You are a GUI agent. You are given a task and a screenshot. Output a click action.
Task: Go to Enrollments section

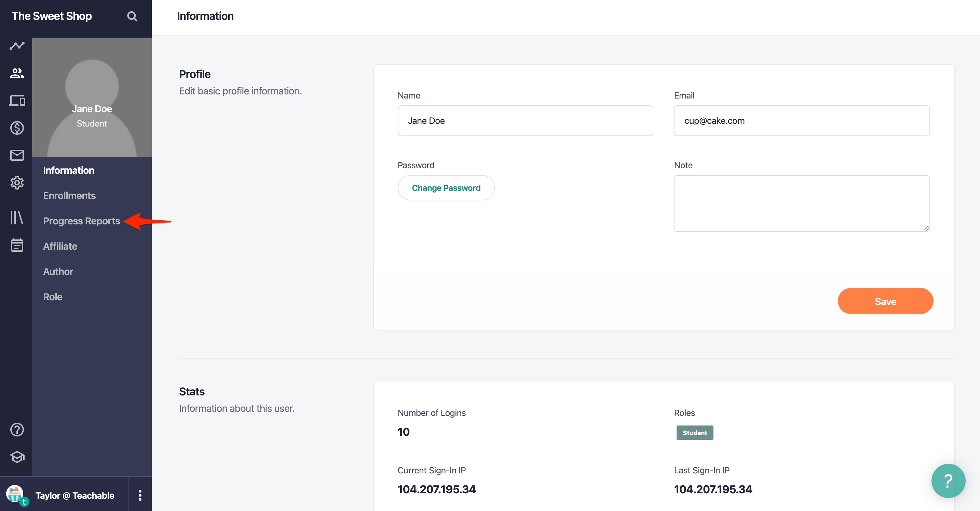(69, 196)
